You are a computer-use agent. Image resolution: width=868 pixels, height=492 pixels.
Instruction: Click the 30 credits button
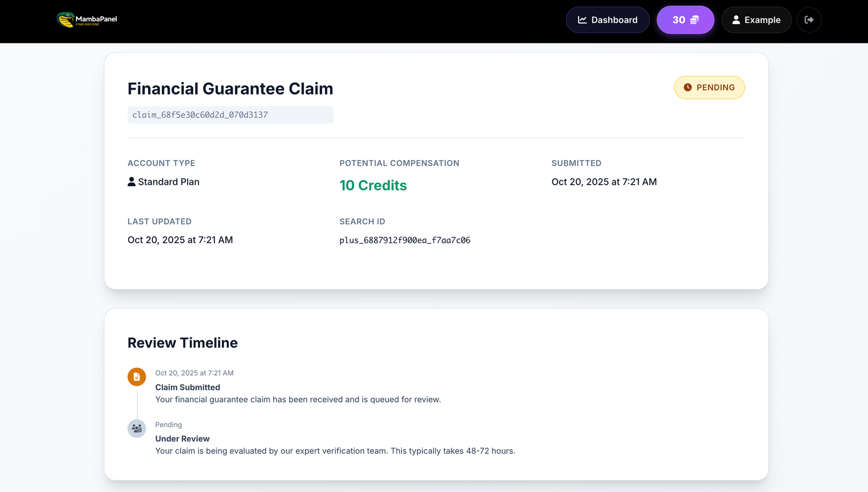pyautogui.click(x=685, y=20)
